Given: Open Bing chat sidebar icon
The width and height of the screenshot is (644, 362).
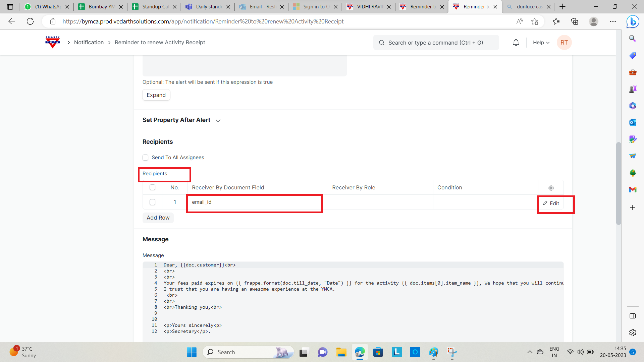Looking at the screenshot, I should coord(633,22).
